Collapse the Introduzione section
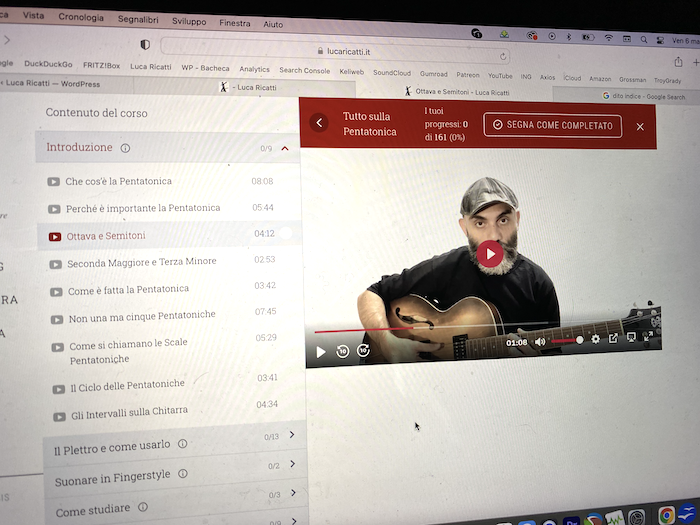The height and width of the screenshot is (525, 700). pyautogui.click(x=285, y=148)
